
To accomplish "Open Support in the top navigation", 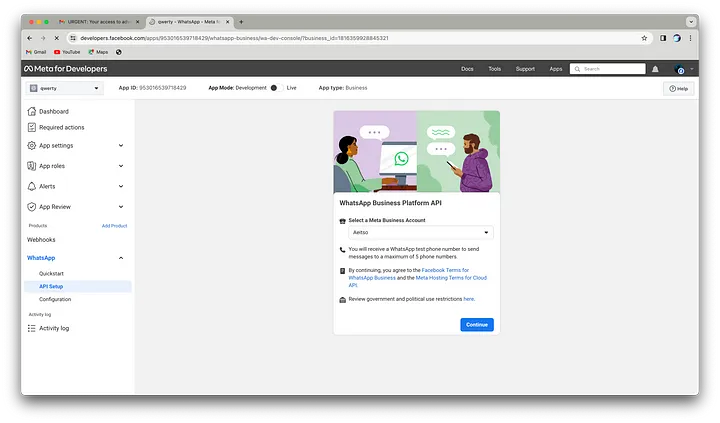I will tap(525, 69).
